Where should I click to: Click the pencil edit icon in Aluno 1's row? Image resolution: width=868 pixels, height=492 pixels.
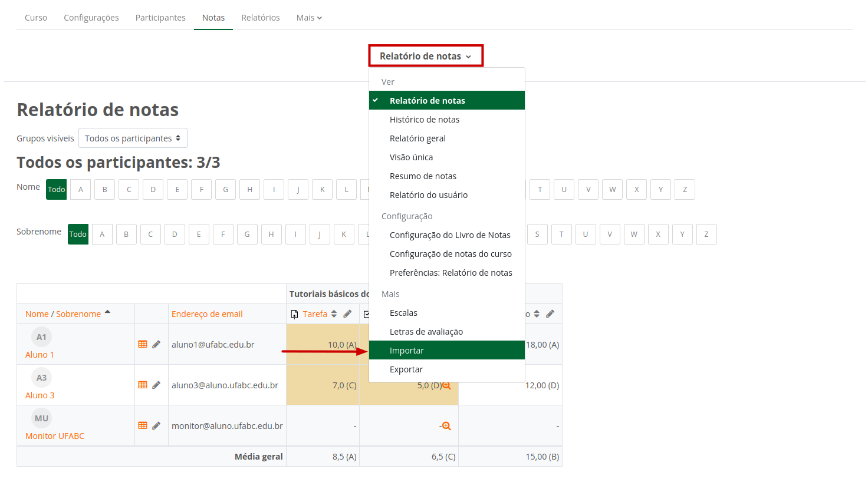click(x=156, y=344)
